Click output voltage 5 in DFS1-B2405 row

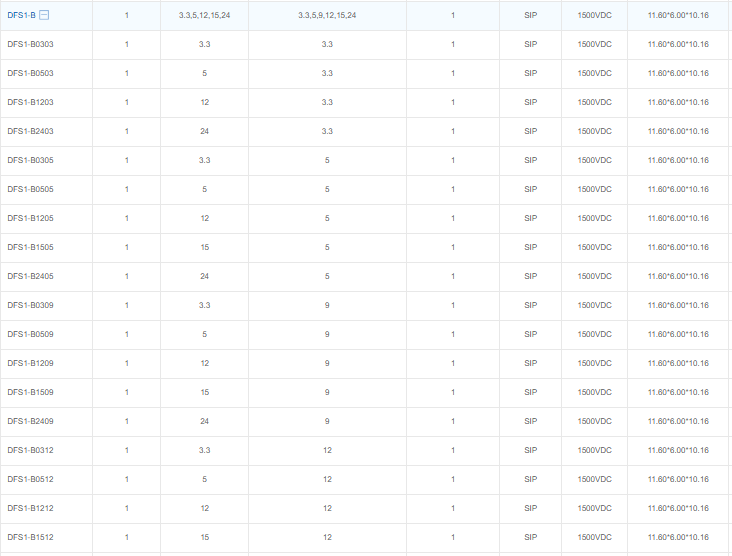click(327, 276)
